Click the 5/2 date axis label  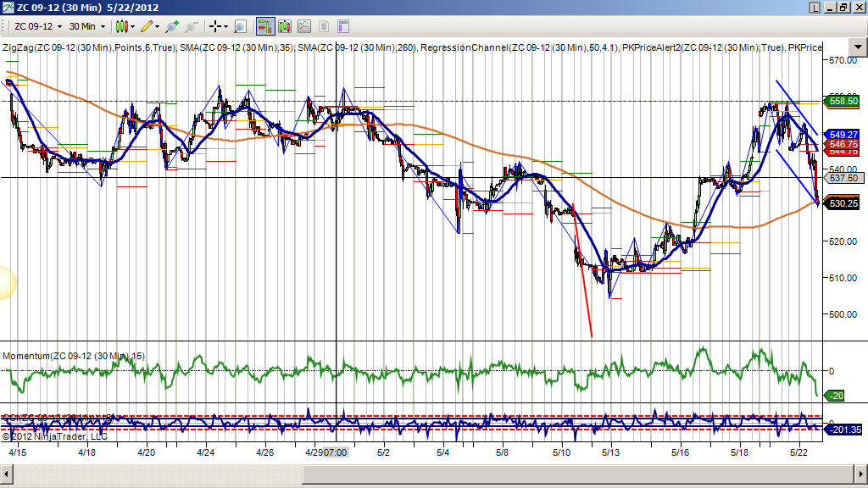click(384, 452)
